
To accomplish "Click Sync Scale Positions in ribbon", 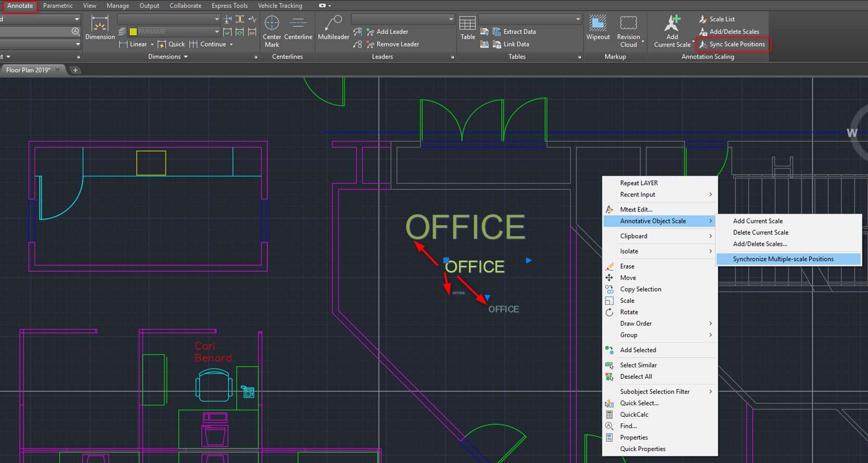I will [x=732, y=44].
